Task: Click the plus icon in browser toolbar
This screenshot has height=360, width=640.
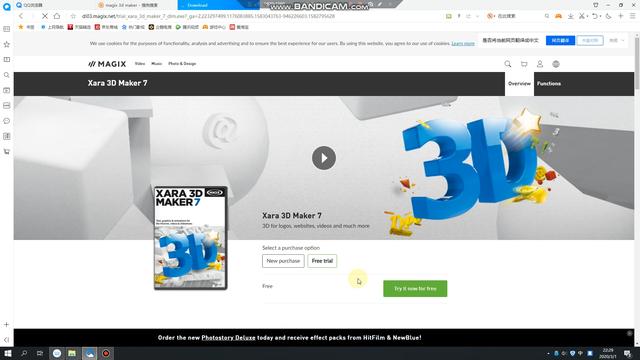Action: click(621, 16)
